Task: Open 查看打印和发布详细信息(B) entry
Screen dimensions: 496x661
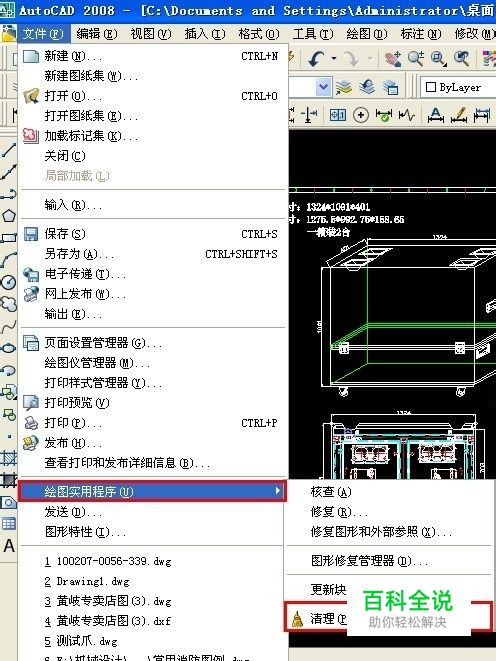Action: tap(153, 463)
